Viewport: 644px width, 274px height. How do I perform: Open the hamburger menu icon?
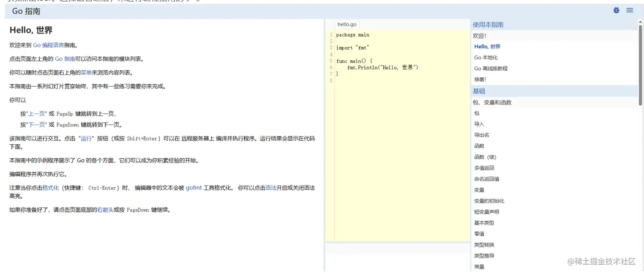point(630,10)
